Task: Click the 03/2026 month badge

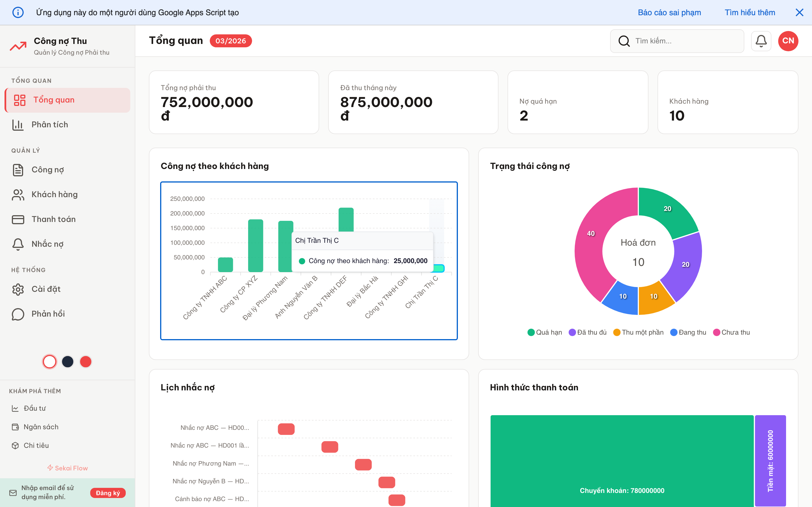Action: tap(231, 41)
